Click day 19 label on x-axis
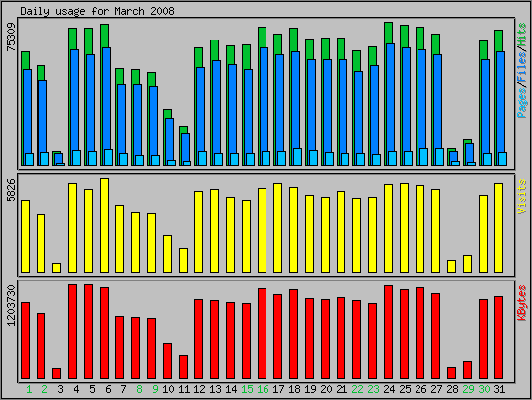Viewport: 532px width, 400px height. pyautogui.click(x=310, y=389)
